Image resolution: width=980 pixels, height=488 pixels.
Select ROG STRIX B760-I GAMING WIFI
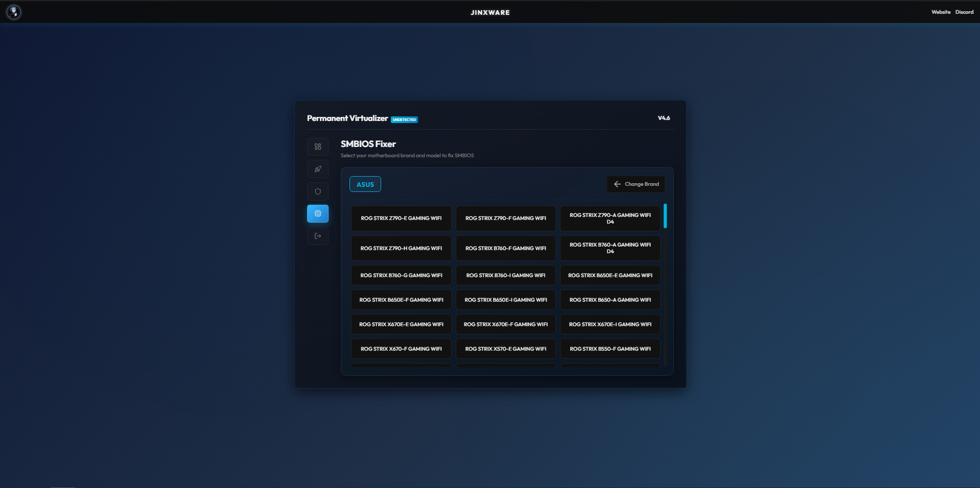505,276
